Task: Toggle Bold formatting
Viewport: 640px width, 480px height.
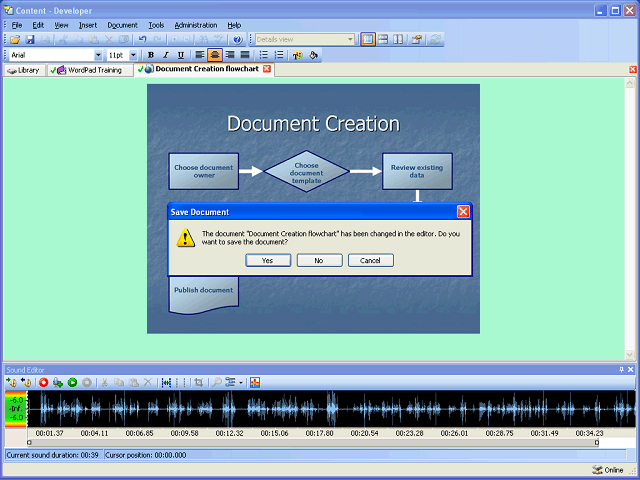Action: click(x=151, y=55)
